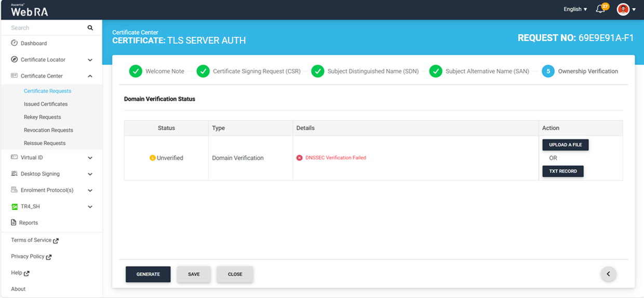This screenshot has height=298, width=644.
Task: Click the Certificate Locator compass icon
Action: click(x=15, y=60)
